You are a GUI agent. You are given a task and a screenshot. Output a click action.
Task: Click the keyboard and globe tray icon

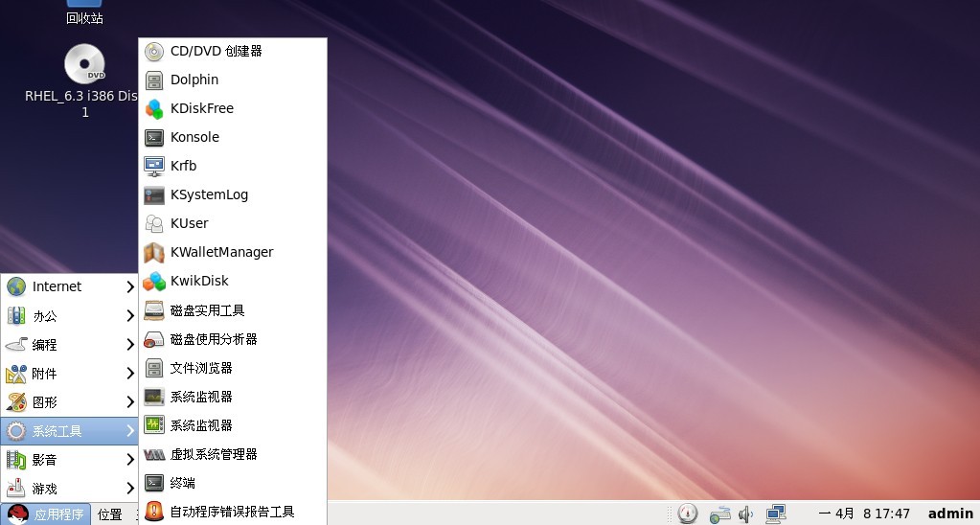tap(719, 514)
